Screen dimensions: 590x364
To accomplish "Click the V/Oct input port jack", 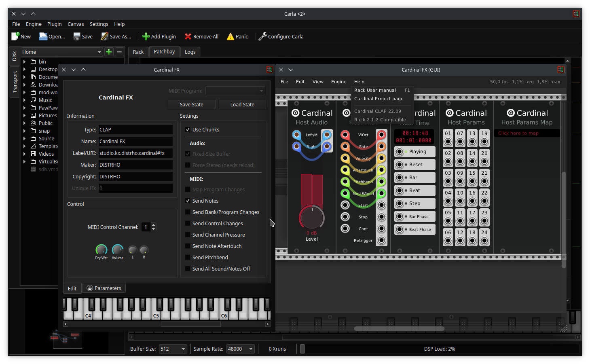I will point(345,135).
